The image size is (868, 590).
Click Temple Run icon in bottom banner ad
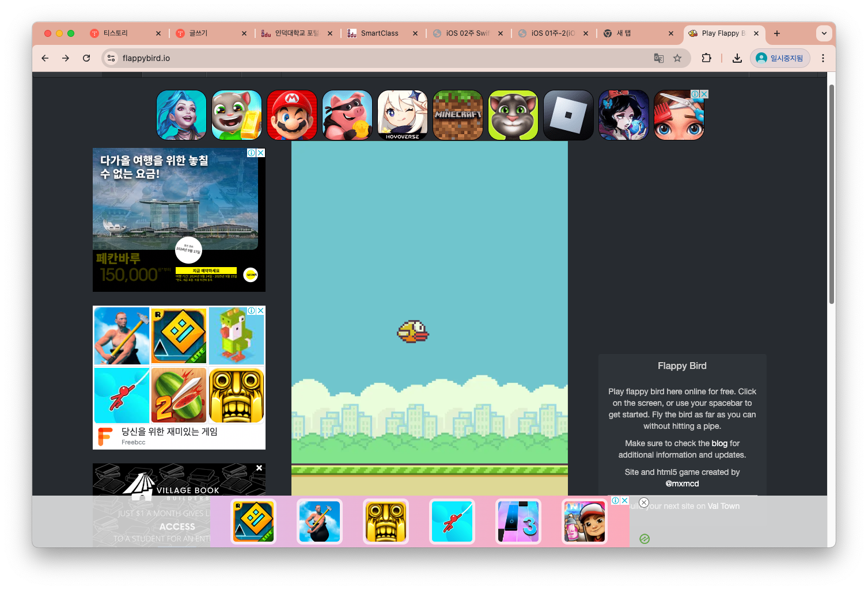[x=386, y=522]
